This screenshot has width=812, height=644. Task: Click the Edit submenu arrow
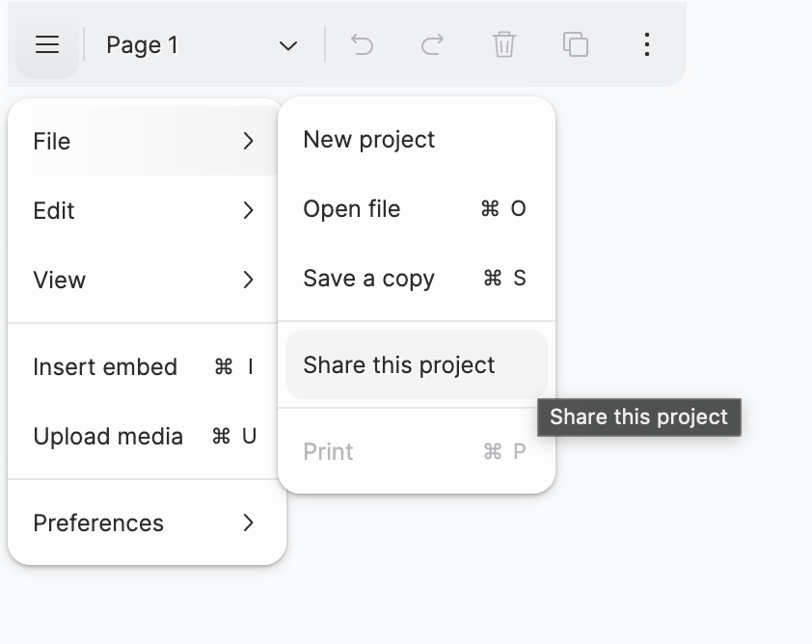click(248, 210)
